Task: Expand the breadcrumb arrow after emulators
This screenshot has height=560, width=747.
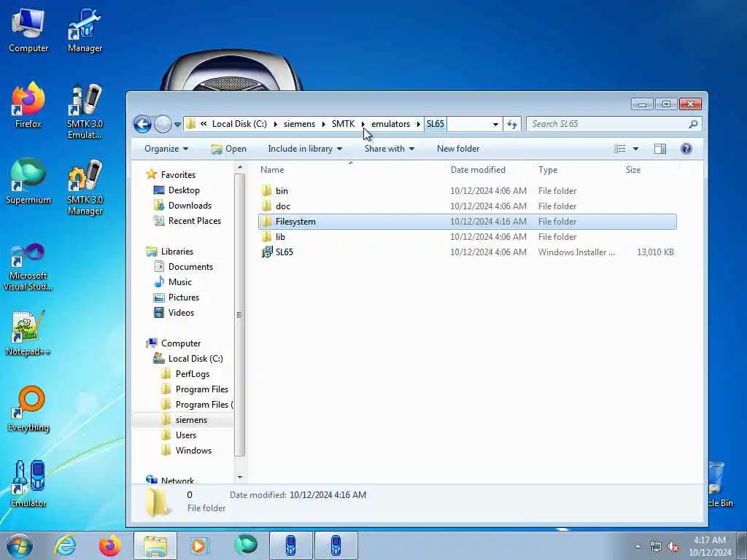Action: click(418, 124)
